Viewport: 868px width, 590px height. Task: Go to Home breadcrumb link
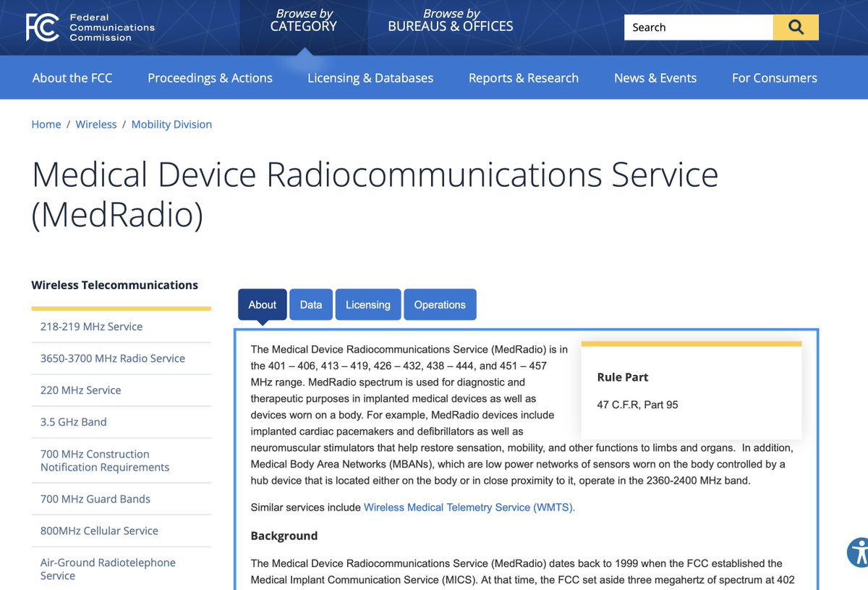pos(46,125)
